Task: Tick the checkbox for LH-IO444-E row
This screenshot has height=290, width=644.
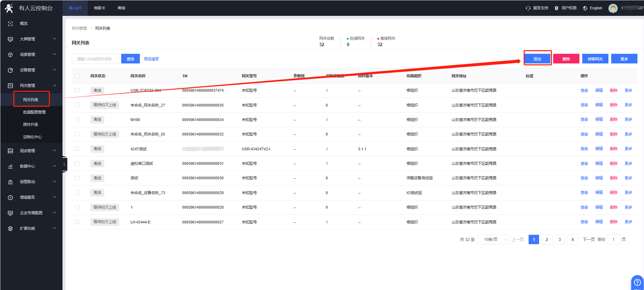Action: pos(77,222)
